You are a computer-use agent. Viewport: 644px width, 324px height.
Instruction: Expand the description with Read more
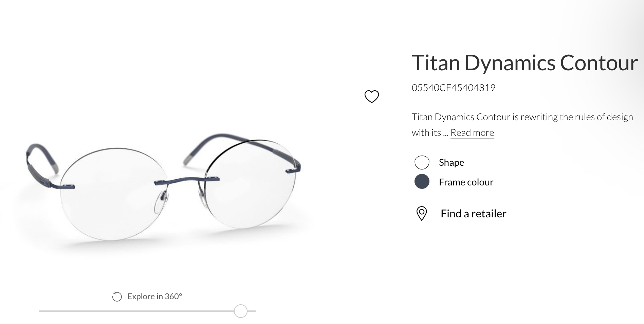pyautogui.click(x=472, y=132)
